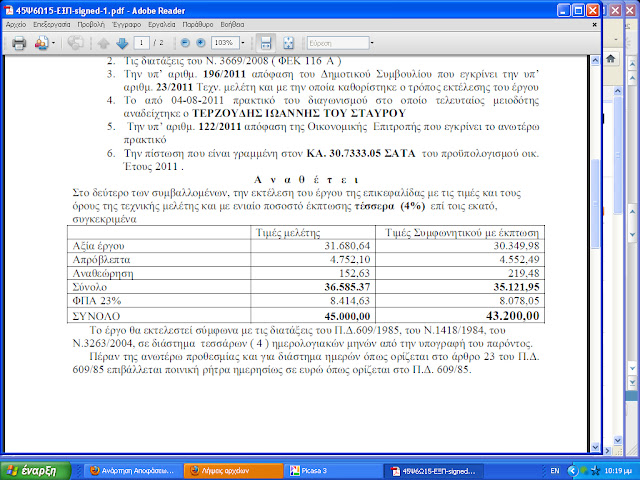Click final total 43.200,00
640x480 pixels.
[x=513, y=316]
